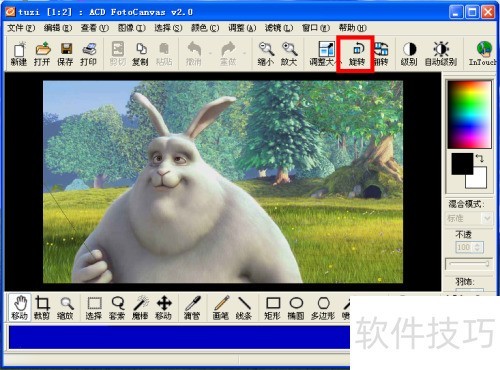Select the Move hand tool (移动)
The height and width of the screenshot is (370, 500).
20,308
